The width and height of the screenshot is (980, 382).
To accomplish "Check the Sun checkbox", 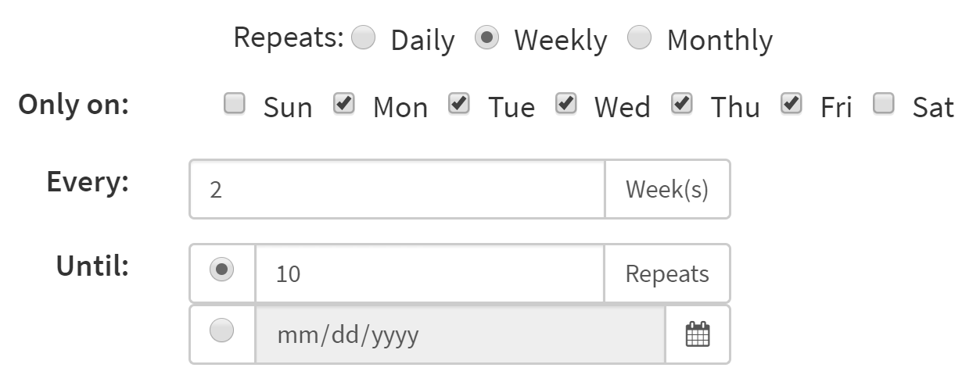I will coord(235,104).
